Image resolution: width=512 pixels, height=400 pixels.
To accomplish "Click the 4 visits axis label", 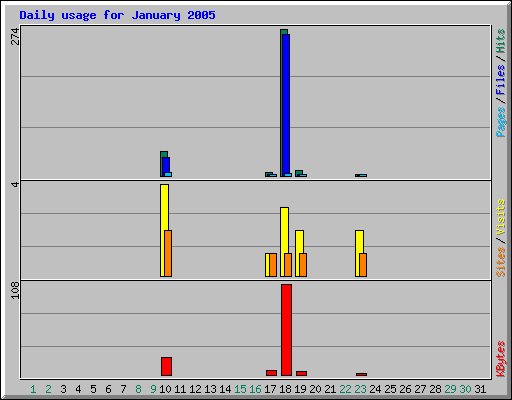I will click(15, 184).
